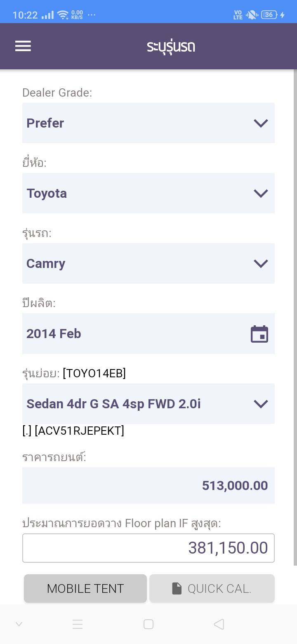Tap the calendar icon for production year

coord(259,334)
